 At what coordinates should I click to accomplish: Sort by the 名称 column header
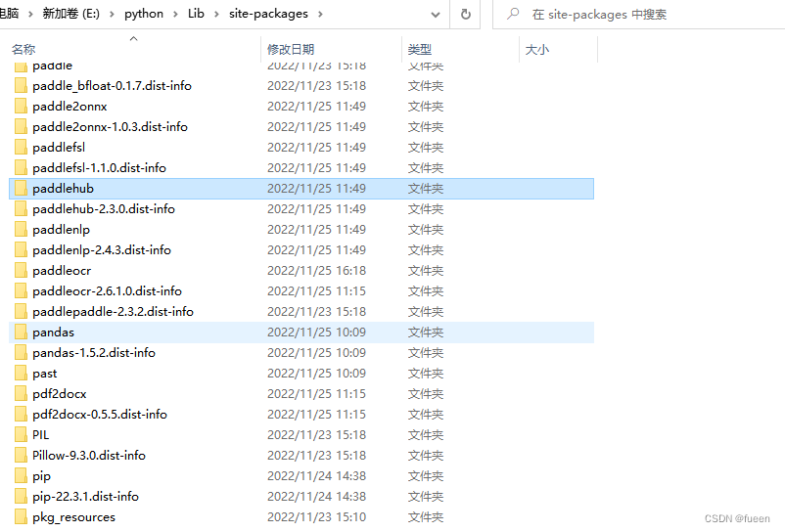(23, 50)
